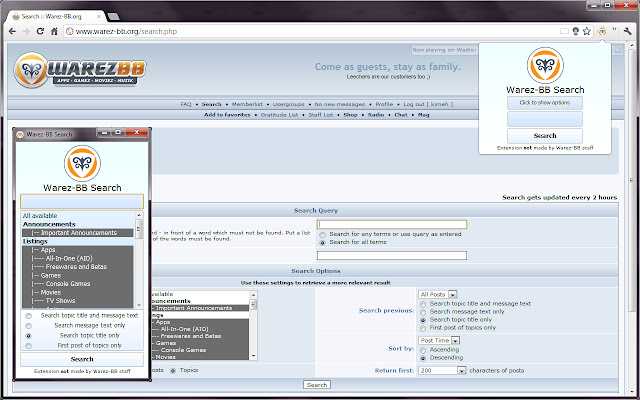The height and width of the screenshot is (400, 640).
Task: Click the browser Back arrow
Action: [12, 31]
